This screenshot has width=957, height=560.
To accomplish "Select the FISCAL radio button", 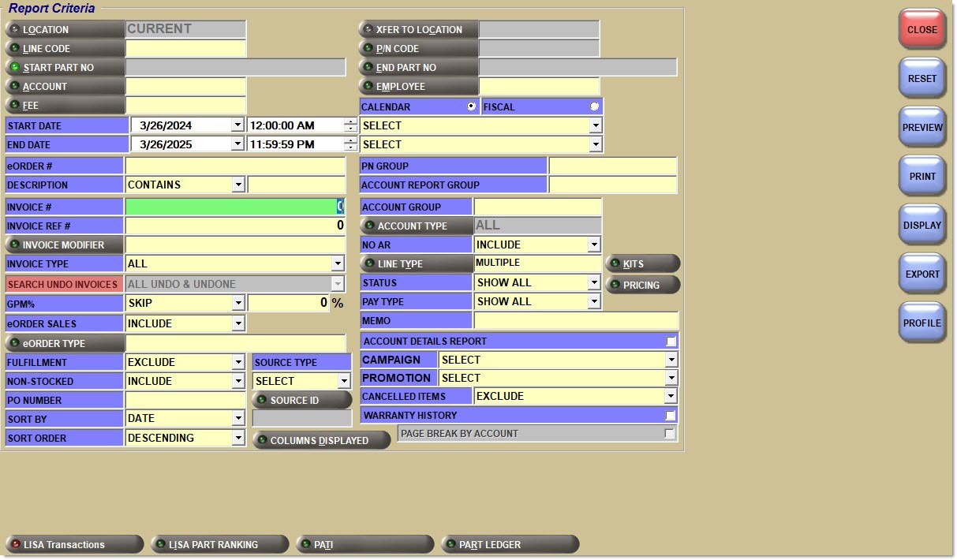I will pos(594,106).
